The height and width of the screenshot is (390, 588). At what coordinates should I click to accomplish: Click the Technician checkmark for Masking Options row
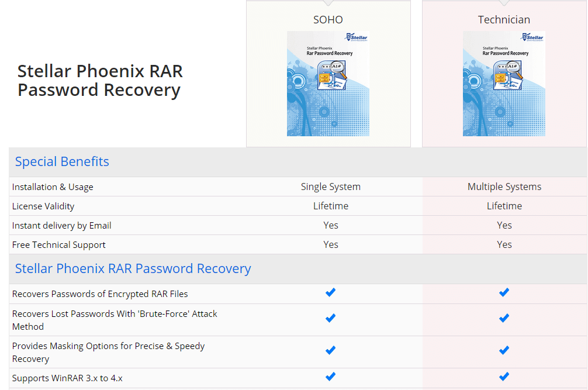click(504, 350)
